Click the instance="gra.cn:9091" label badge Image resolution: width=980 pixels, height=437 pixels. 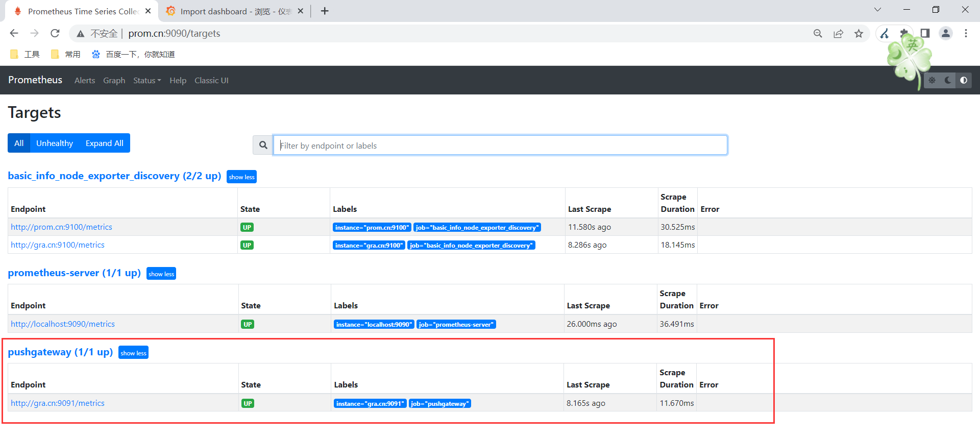click(x=370, y=404)
